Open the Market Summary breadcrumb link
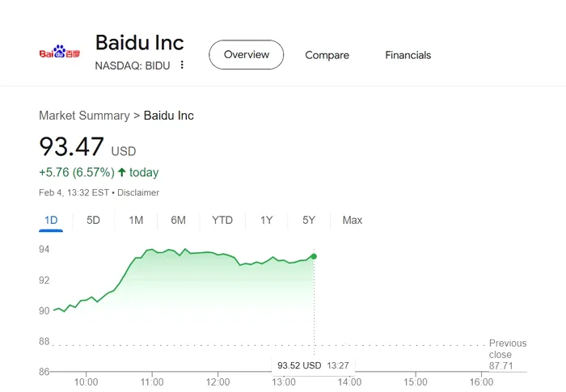Image resolution: width=566 pixels, height=392 pixels. point(84,116)
